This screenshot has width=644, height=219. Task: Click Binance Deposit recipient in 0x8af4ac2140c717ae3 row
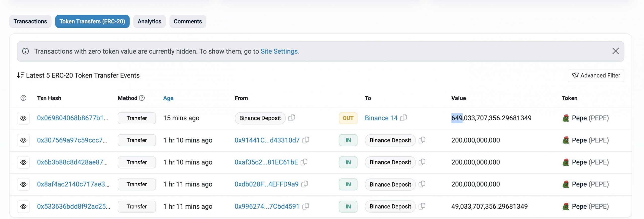point(390,184)
